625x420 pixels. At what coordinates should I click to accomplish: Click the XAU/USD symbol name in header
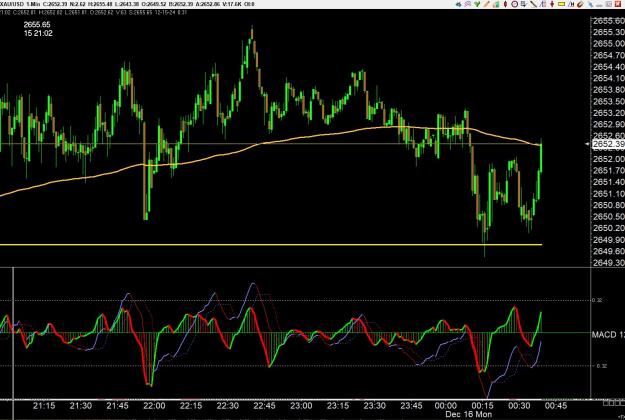[x=12, y=4]
